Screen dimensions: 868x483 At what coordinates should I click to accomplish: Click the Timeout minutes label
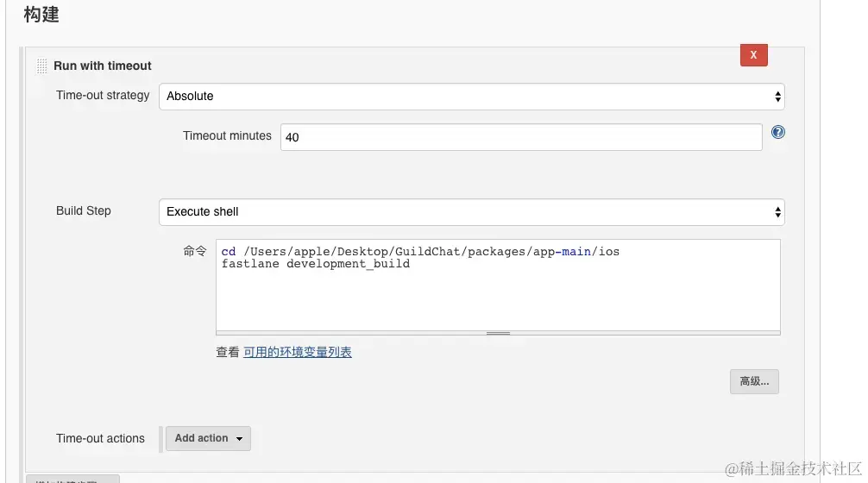[227, 135]
